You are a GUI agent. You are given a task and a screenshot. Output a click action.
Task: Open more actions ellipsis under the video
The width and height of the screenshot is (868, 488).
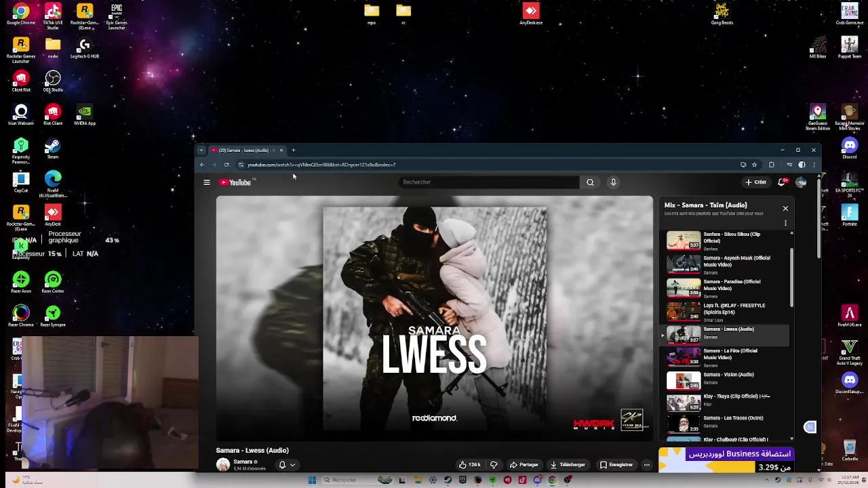tap(647, 465)
